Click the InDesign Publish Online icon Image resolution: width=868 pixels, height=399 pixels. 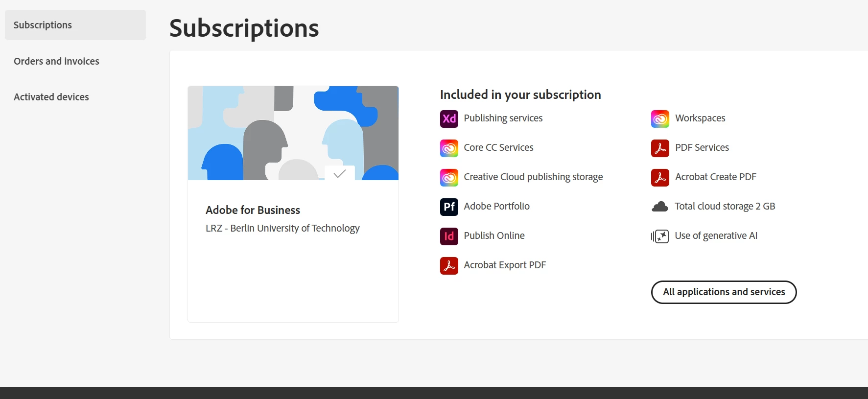point(449,236)
